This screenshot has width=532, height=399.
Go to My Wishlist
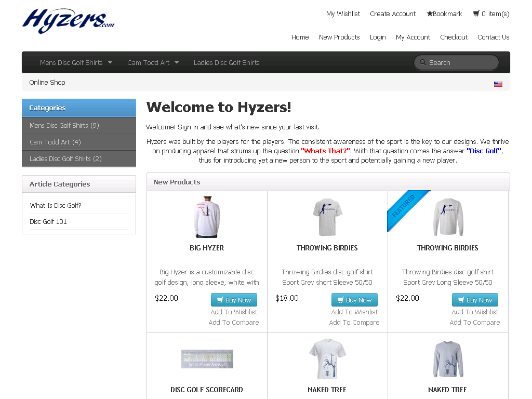(x=343, y=14)
